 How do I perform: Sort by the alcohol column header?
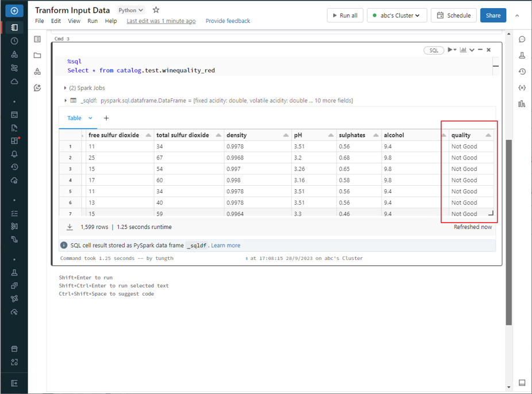(x=394, y=135)
